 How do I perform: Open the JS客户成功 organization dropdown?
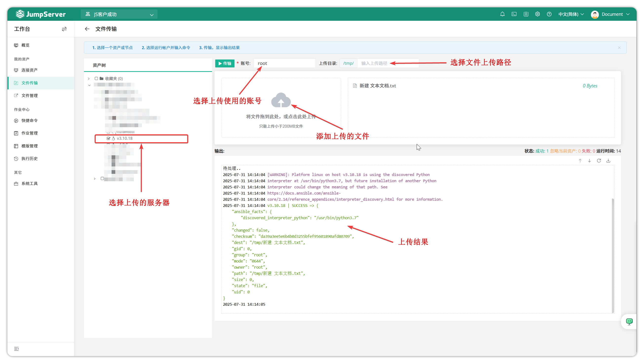pyautogui.click(x=119, y=14)
